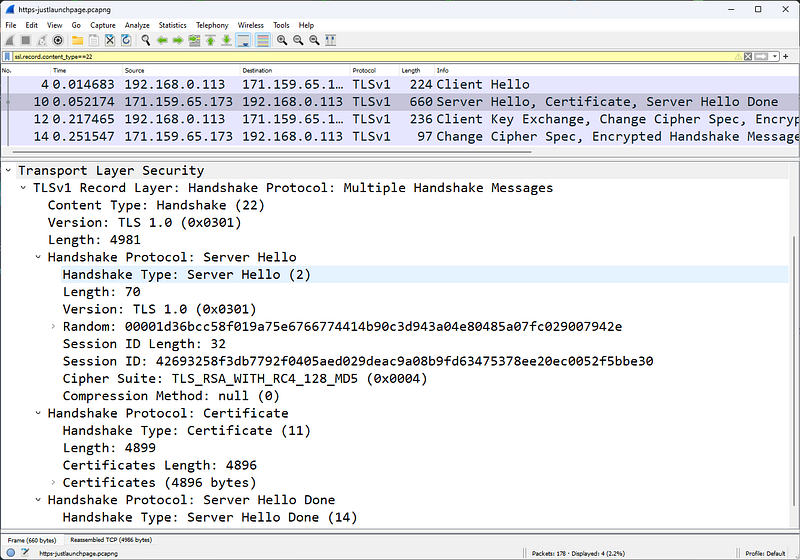The image size is (800, 560).
Task: Expand Certificates (4896 bytes) node
Action: coord(53,482)
